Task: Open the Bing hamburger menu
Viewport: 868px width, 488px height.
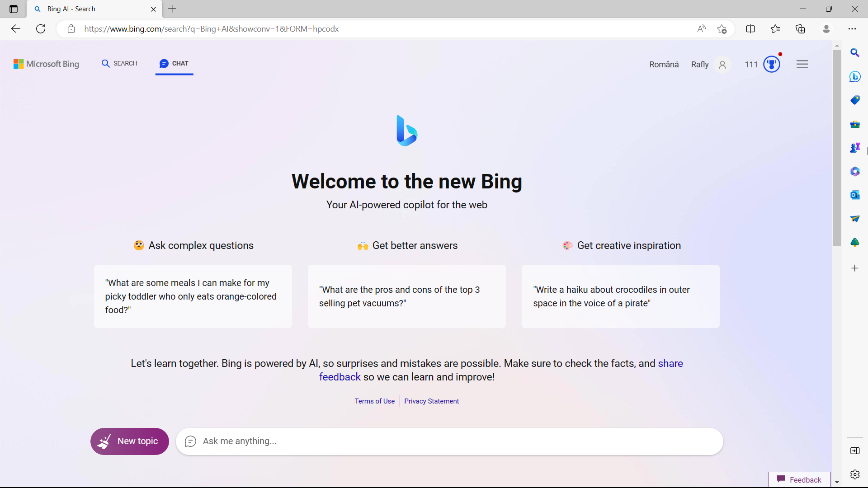Action: pyautogui.click(x=802, y=64)
